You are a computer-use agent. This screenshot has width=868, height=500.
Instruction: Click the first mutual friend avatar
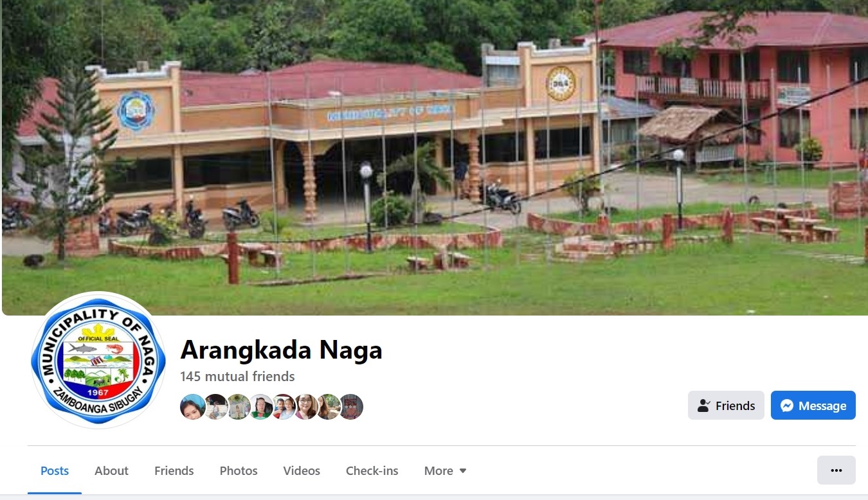pos(193,407)
